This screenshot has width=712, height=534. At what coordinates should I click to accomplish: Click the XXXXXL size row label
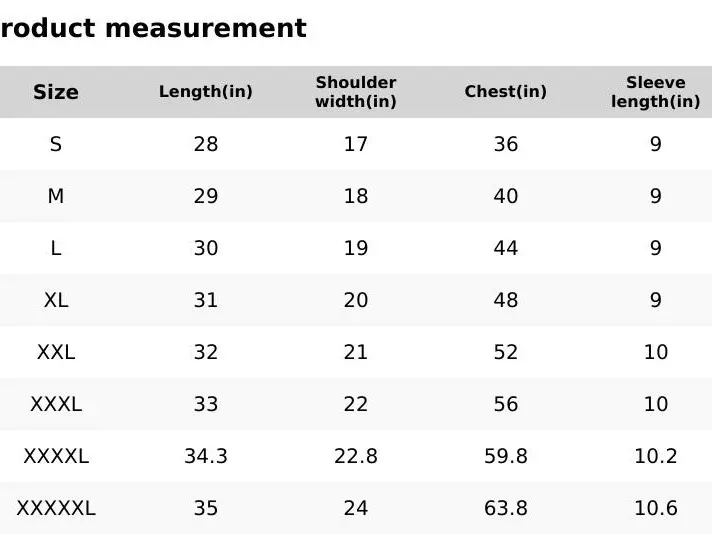tap(56, 508)
